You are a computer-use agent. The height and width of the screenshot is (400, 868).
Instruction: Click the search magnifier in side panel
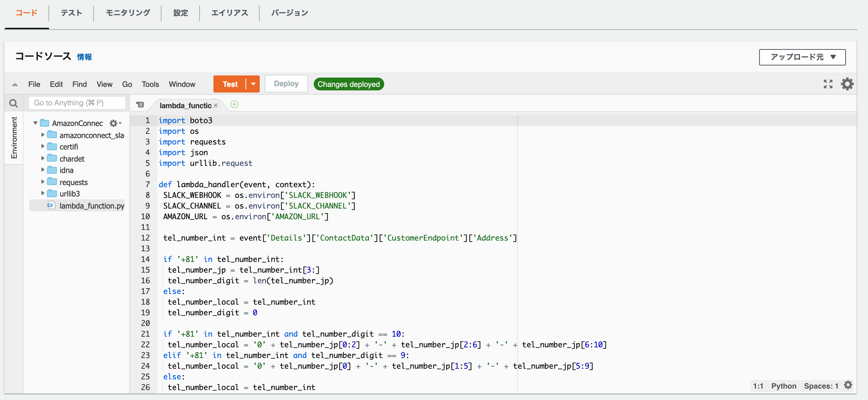point(14,103)
